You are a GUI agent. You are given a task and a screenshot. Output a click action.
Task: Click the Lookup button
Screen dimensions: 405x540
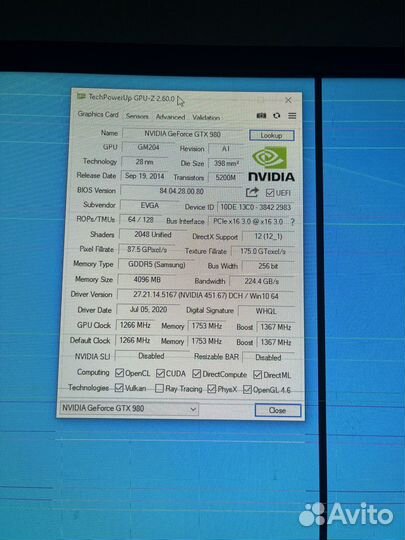pos(271,135)
